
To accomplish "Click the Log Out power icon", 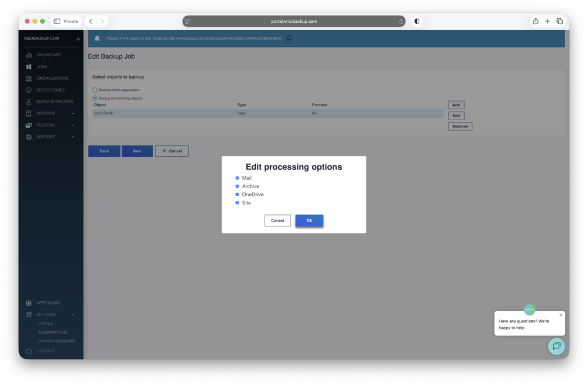I will click(x=29, y=351).
